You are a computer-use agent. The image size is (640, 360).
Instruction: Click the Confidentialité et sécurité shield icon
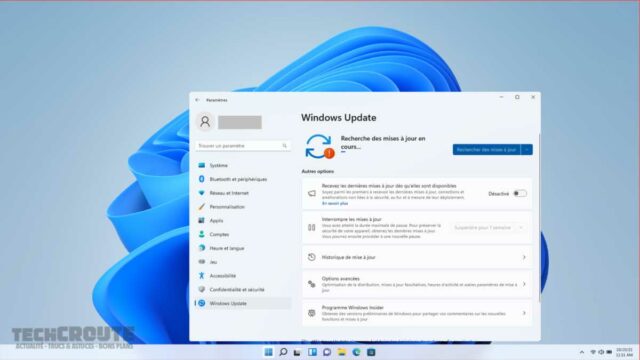point(202,289)
